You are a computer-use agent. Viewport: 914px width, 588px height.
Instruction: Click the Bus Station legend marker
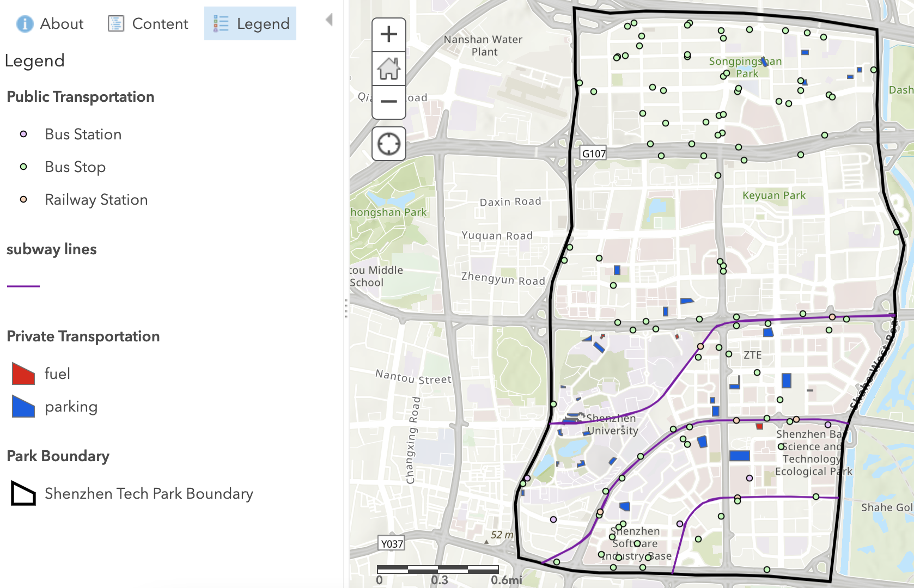point(23,134)
